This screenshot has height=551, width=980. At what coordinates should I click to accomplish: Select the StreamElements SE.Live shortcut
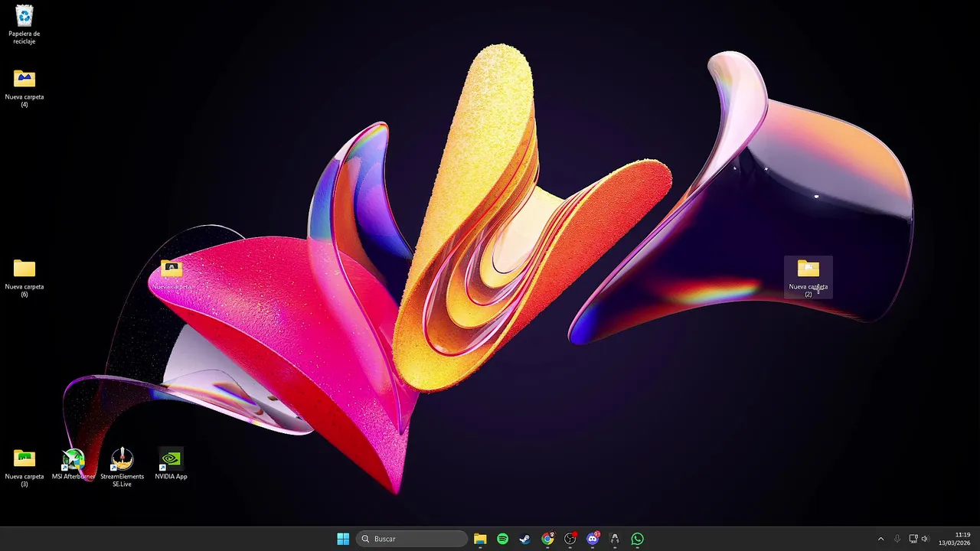point(122,468)
